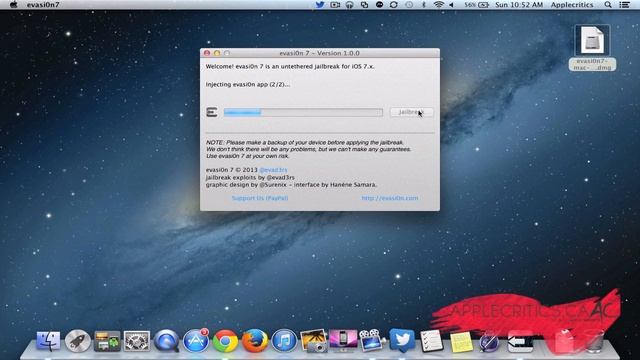This screenshot has width=640, height=360.
Task: Click 'jailbreak exploits by @evad3rs' line
Action: (x=250, y=177)
